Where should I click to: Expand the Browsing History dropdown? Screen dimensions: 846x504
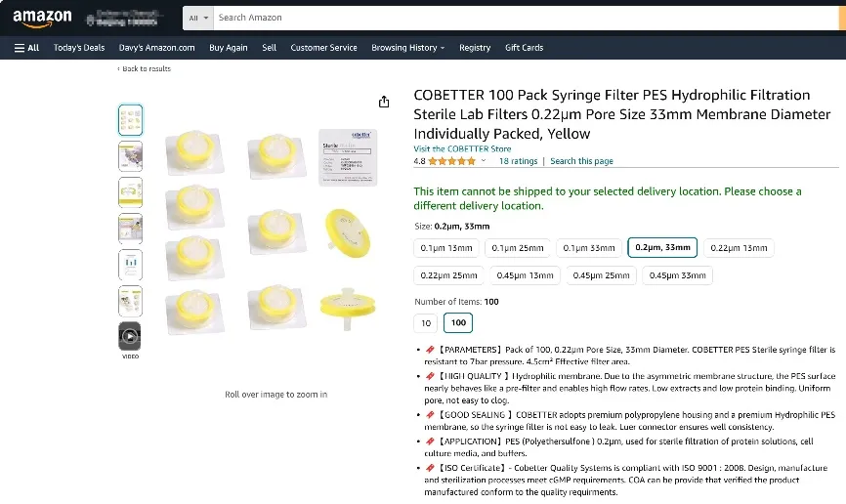407,48
